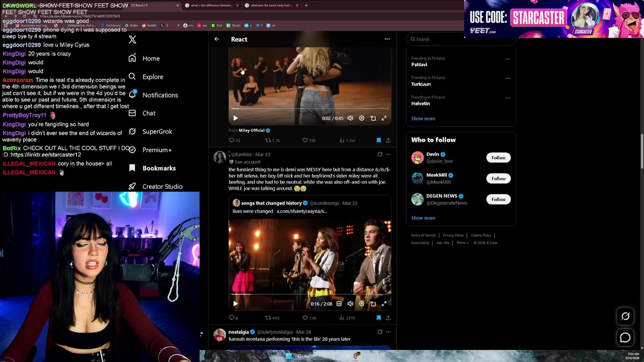Like the post with 59K likes

click(308, 140)
